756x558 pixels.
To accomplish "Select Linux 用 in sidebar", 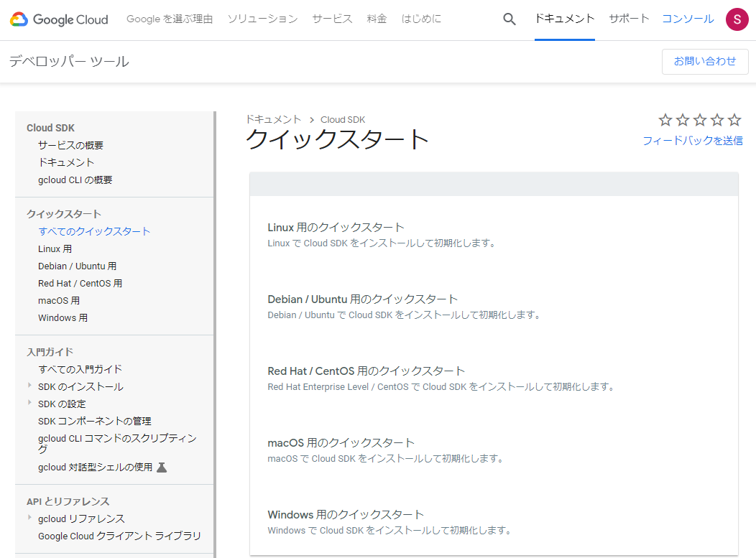I will tap(55, 248).
